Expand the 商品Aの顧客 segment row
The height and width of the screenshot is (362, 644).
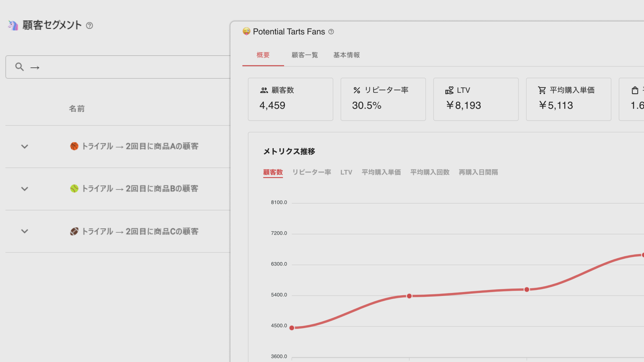pyautogui.click(x=24, y=146)
